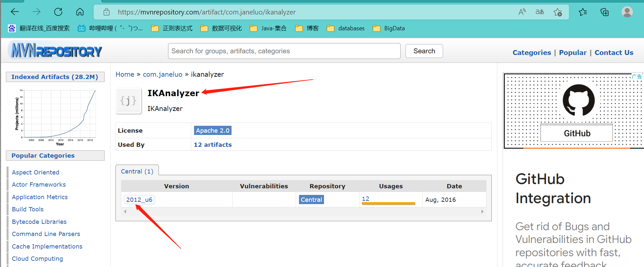Click the Popular Categories heading
644x267 pixels.
55,155
